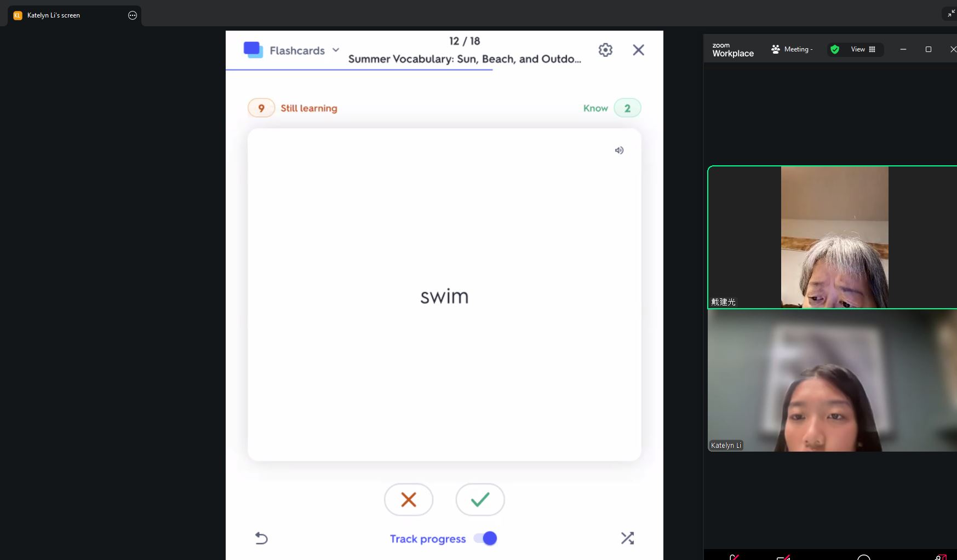Screen dimensions: 957x560
Task: Open the Zoom View layout menu
Action: coord(863,49)
